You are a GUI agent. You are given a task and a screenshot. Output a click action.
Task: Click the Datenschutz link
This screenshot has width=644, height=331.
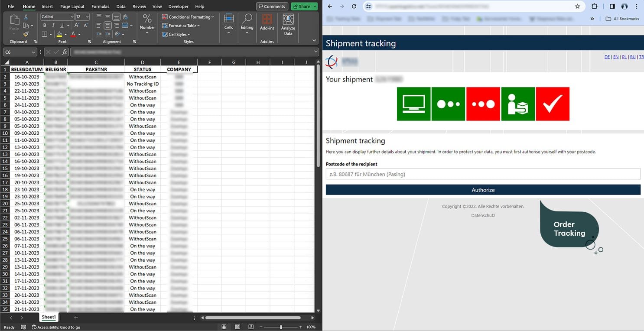coord(483,215)
